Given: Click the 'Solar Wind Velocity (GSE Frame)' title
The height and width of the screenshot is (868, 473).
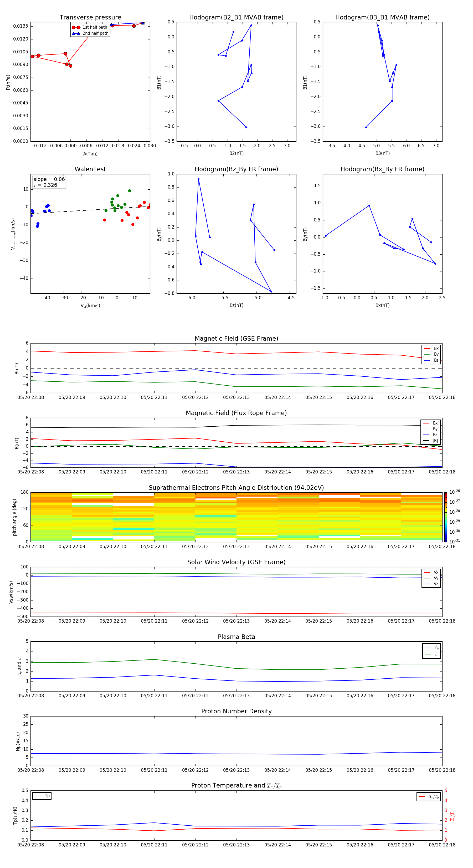Looking at the screenshot, I should (x=236, y=562).
